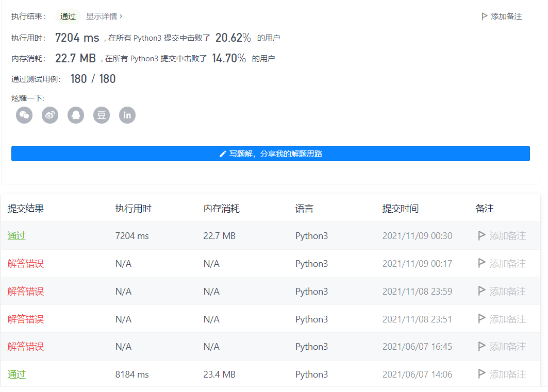This screenshot has width=548, height=392.
Task: Open the wrong answer submission from 23:51
Action: point(25,319)
